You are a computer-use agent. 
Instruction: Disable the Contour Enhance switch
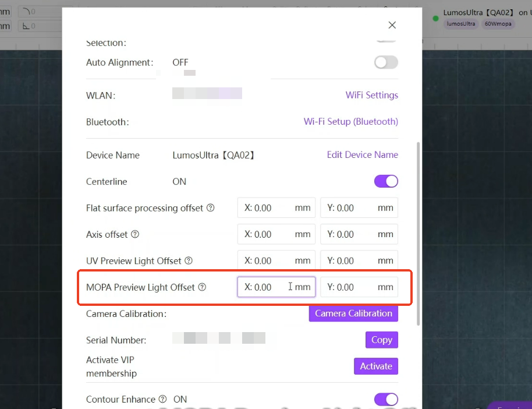pos(386,400)
